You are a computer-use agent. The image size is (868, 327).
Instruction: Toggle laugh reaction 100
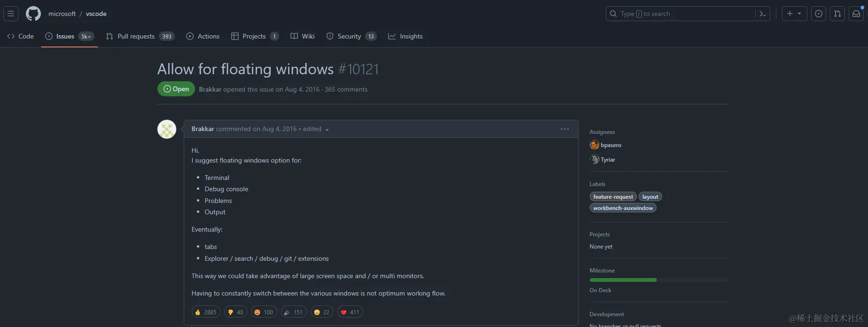[264, 312]
